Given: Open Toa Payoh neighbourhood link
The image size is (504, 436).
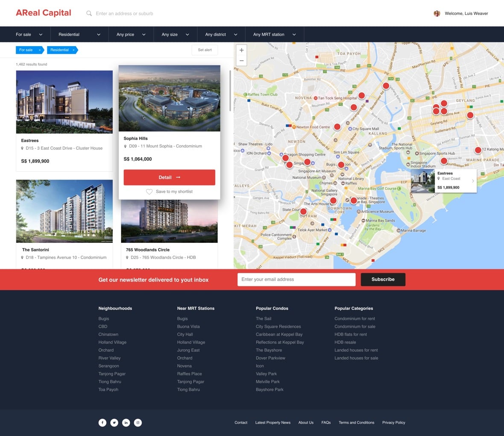Looking at the screenshot, I should [x=108, y=390].
